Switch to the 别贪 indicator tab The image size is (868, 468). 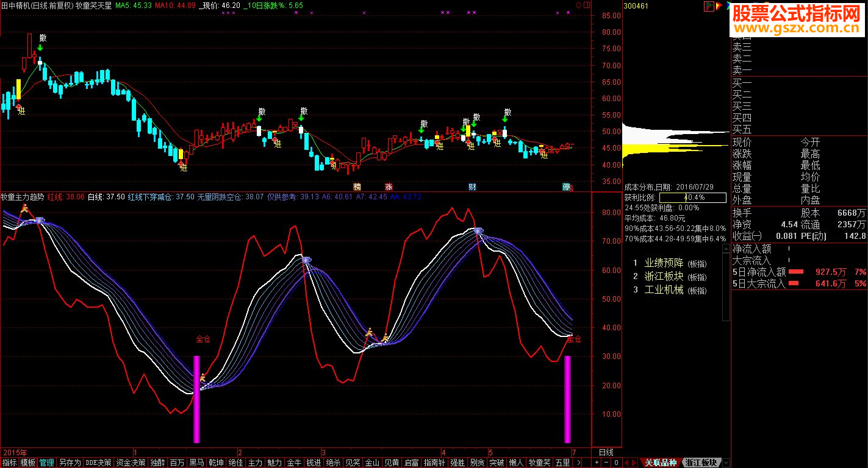point(477,463)
